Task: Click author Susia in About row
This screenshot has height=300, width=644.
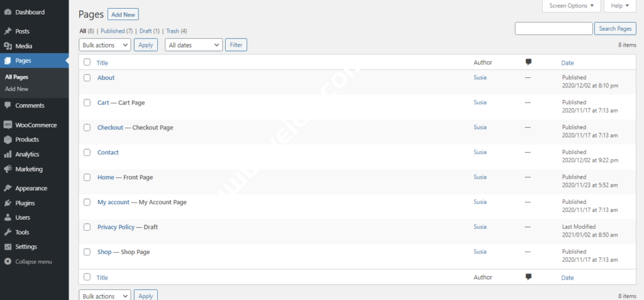Action: pos(480,77)
